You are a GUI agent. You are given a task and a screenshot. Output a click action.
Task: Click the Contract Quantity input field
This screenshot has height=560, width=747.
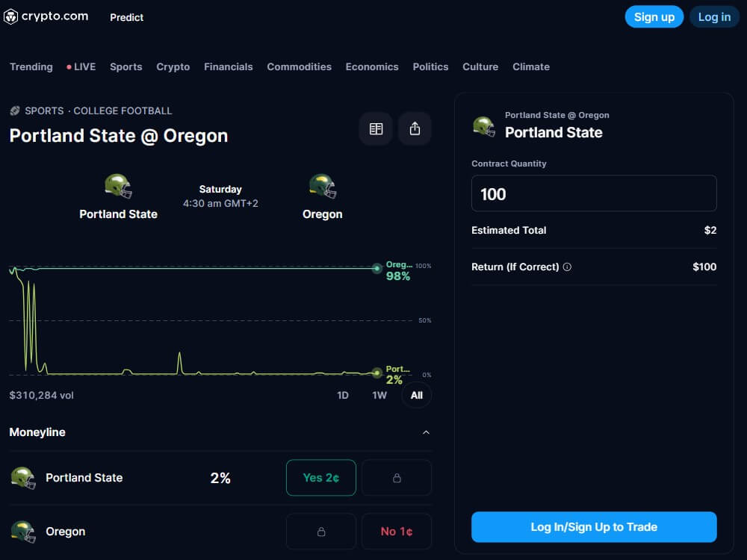click(x=594, y=193)
